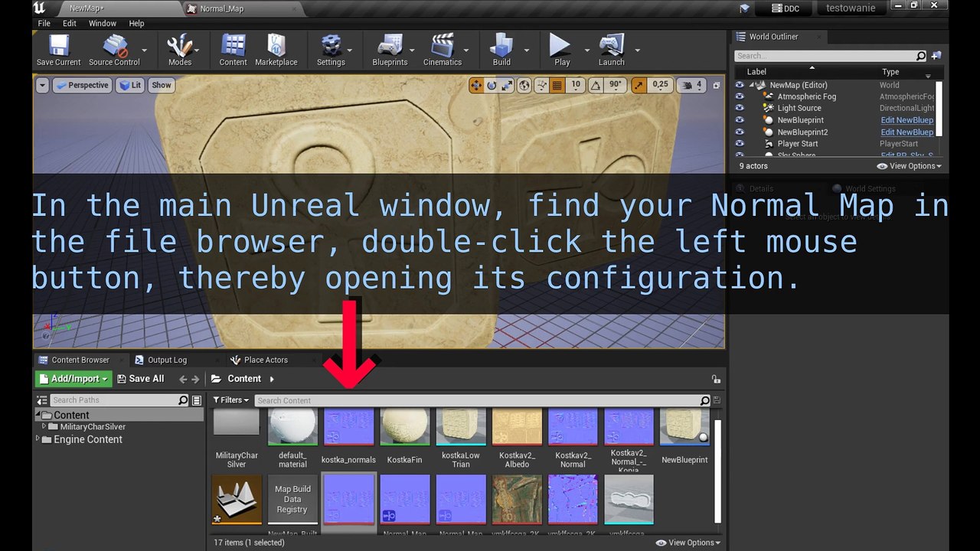Screen dimensions: 980x551
Task: Toggle visibility of NewMap (Editor)
Action: pyautogui.click(x=740, y=85)
